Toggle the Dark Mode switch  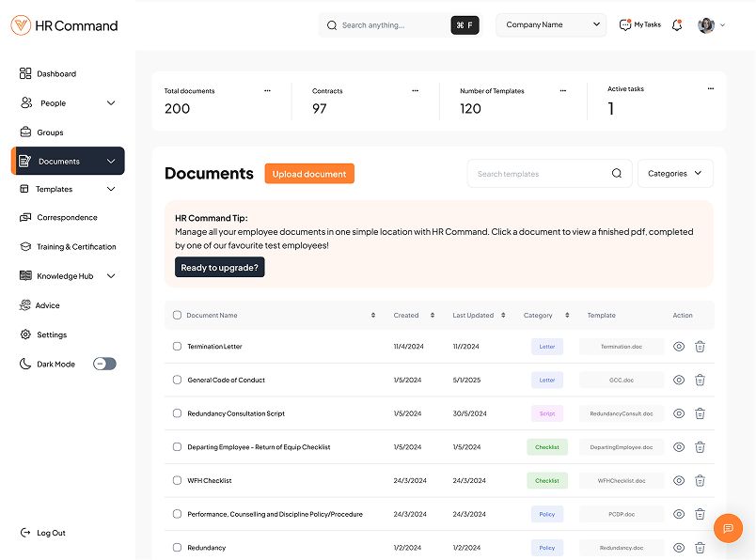(x=104, y=364)
